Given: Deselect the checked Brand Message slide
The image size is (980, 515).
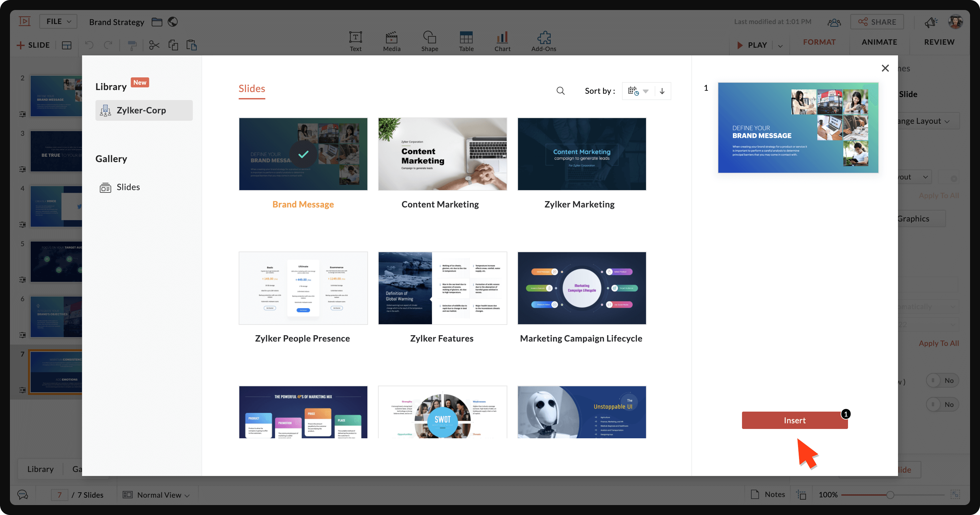Looking at the screenshot, I should (303, 154).
